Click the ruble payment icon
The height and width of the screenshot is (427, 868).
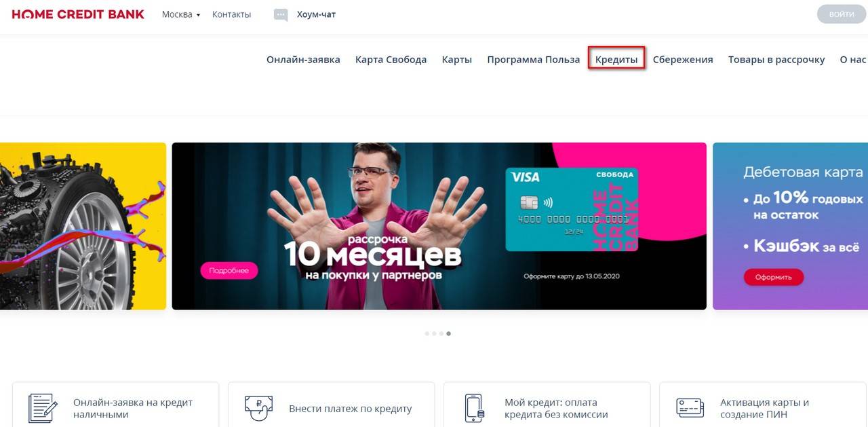pyautogui.click(x=258, y=407)
